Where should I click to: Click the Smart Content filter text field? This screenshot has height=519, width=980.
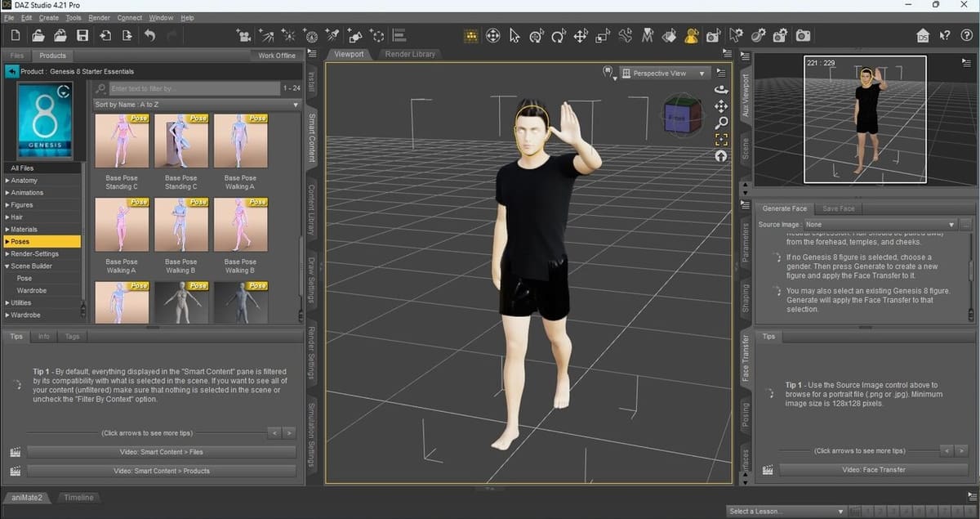pos(193,87)
